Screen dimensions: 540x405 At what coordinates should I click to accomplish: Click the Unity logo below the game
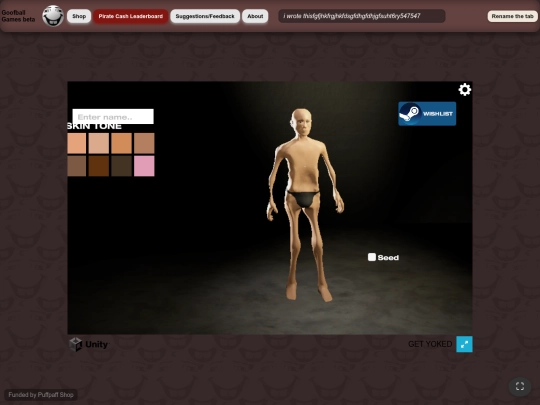point(89,344)
